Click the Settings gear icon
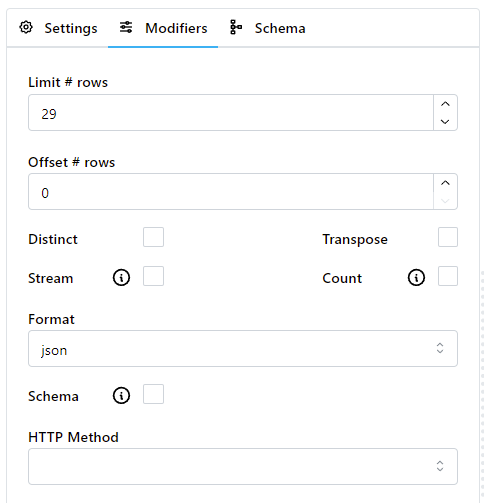The image size is (484, 503). click(x=26, y=28)
